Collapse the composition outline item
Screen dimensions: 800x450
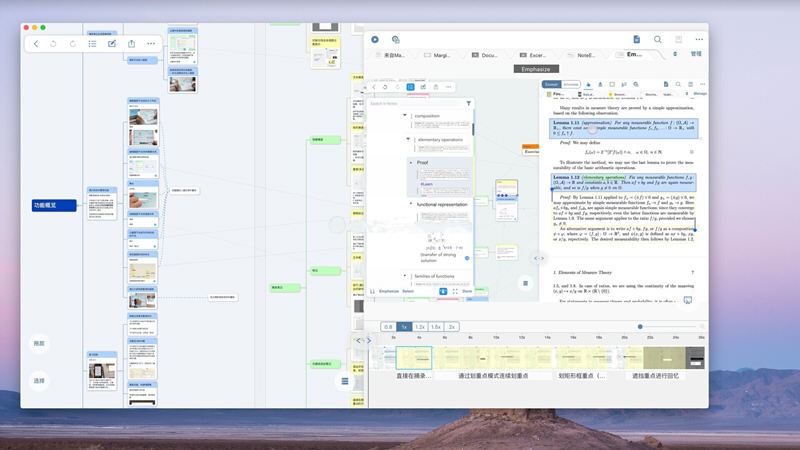point(405,115)
